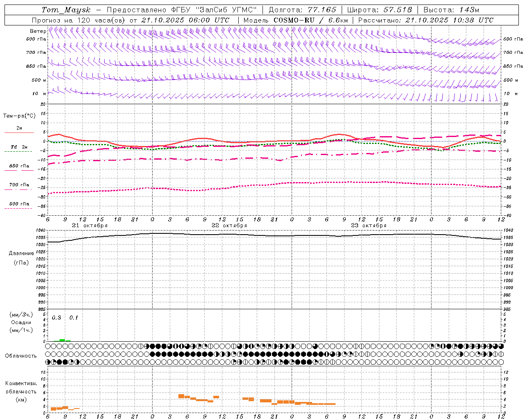Image resolution: width=525 pixels, height=420 pixels.
Task: Click the forecast start time 21.10.2025 06:00 UTC
Action: pyautogui.click(x=185, y=20)
